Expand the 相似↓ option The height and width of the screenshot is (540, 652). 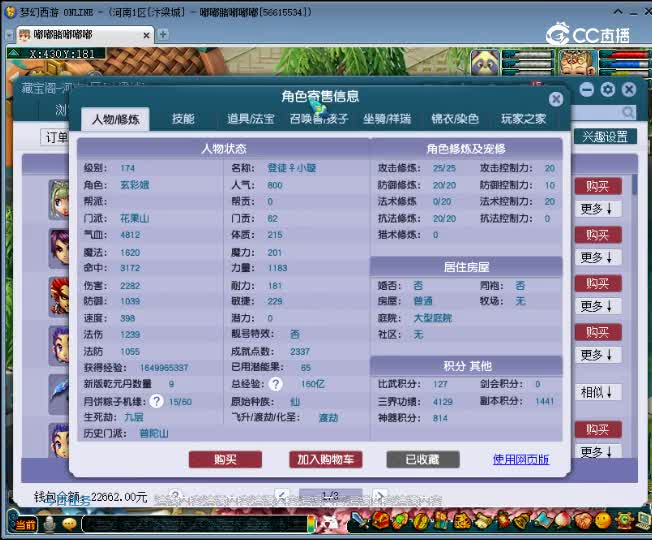pos(598,392)
